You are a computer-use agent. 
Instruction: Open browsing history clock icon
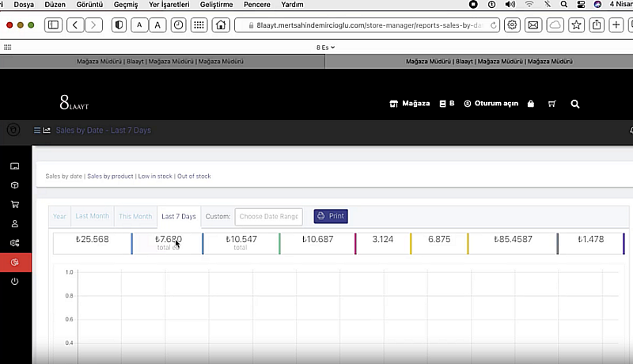pyautogui.click(x=178, y=25)
